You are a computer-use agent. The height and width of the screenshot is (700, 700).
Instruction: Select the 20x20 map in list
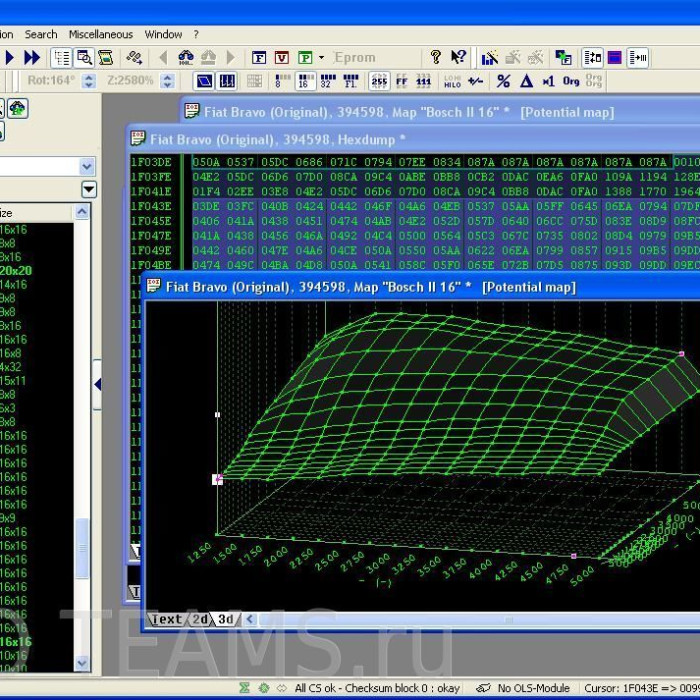pyautogui.click(x=15, y=270)
